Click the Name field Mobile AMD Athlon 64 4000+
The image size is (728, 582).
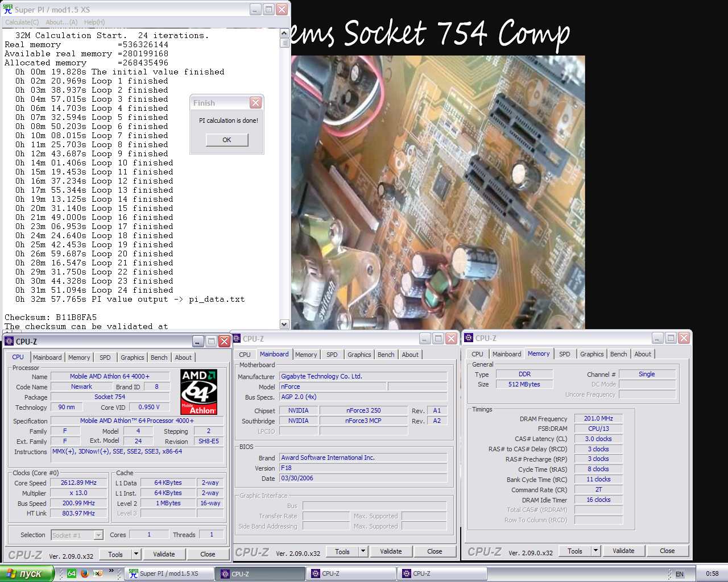(110, 376)
